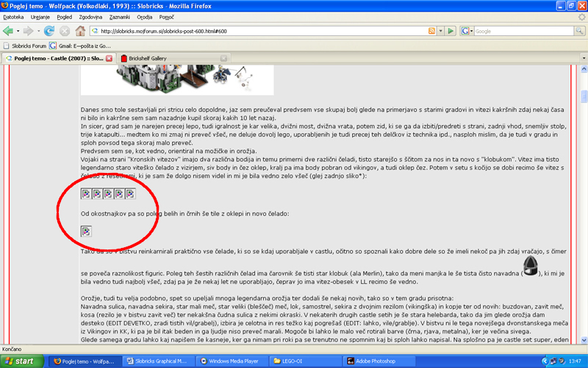Click the second image placeholder in the row of five
This screenshot has height=368, width=588.
pos(97,194)
